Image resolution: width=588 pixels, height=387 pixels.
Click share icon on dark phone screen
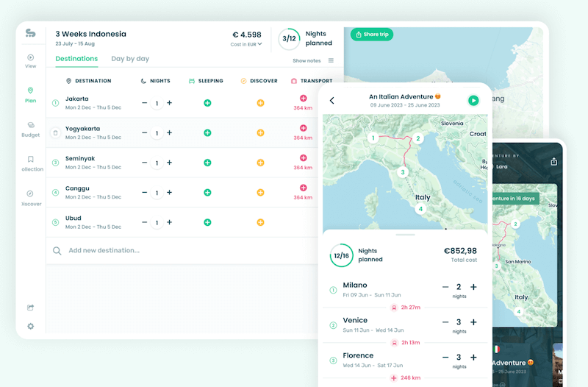pos(553,161)
